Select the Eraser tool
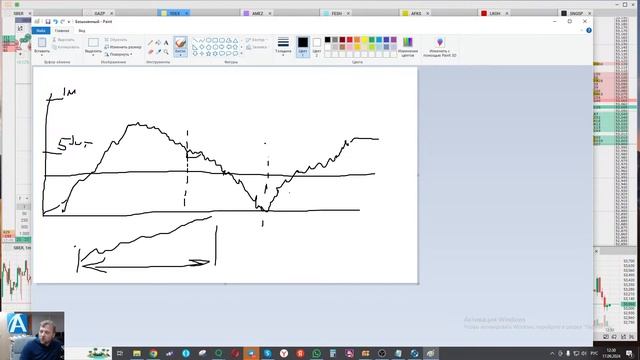Screen dimensions: 640x360 click(151, 52)
